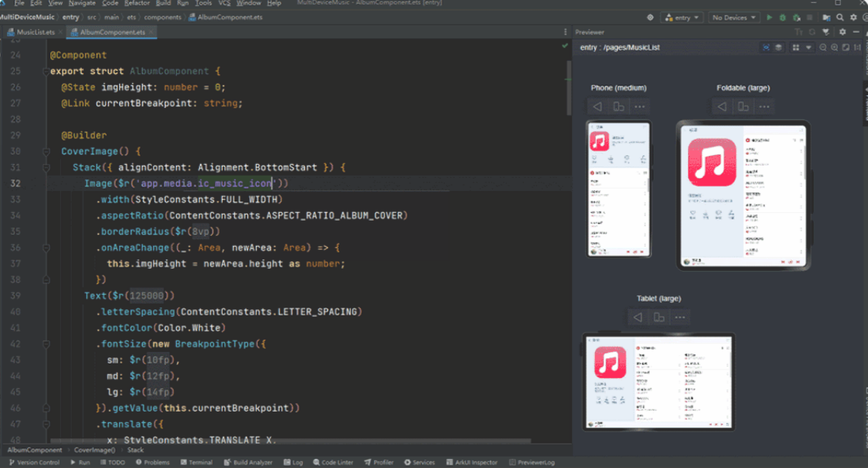
Task: Open the Refactor menu
Action: point(137,3)
